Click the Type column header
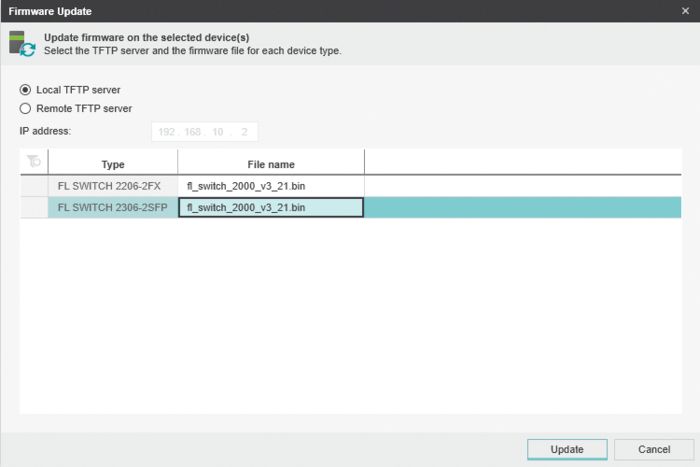Viewport: 700px width, 467px height. (112, 164)
